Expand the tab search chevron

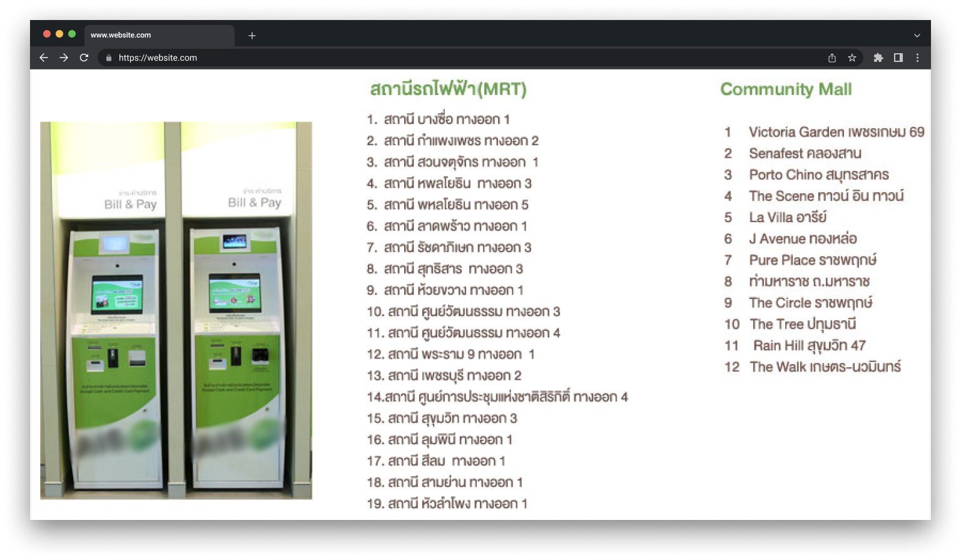coord(917,36)
